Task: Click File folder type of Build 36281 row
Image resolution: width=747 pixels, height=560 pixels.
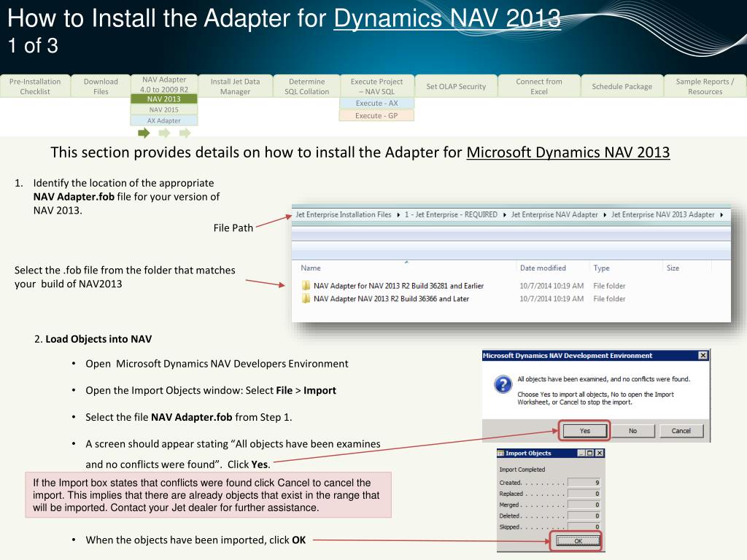Action: [x=609, y=286]
